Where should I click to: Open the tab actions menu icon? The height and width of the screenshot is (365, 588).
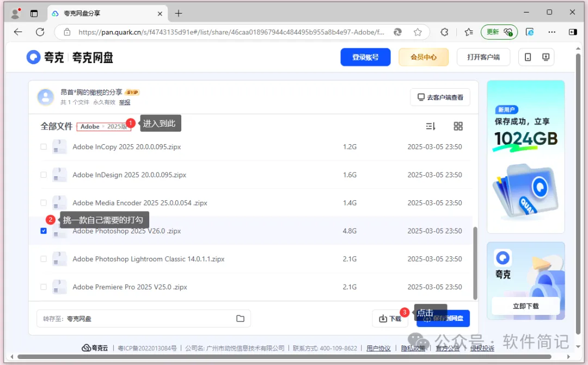point(34,14)
